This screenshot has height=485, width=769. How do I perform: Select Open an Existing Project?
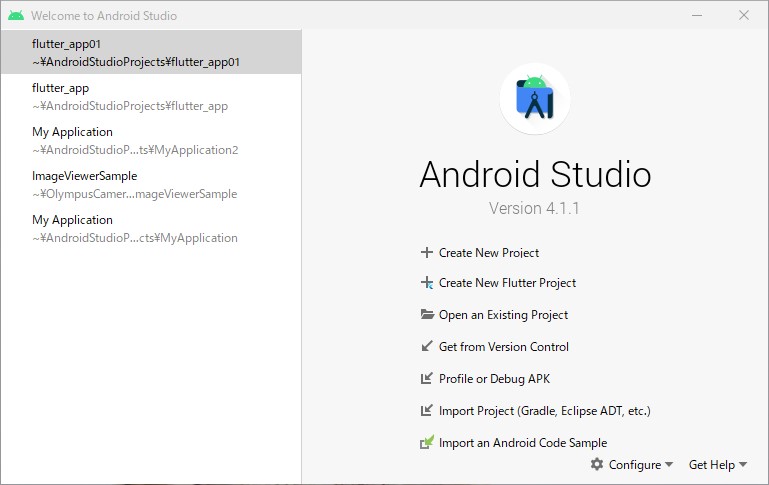(x=503, y=315)
